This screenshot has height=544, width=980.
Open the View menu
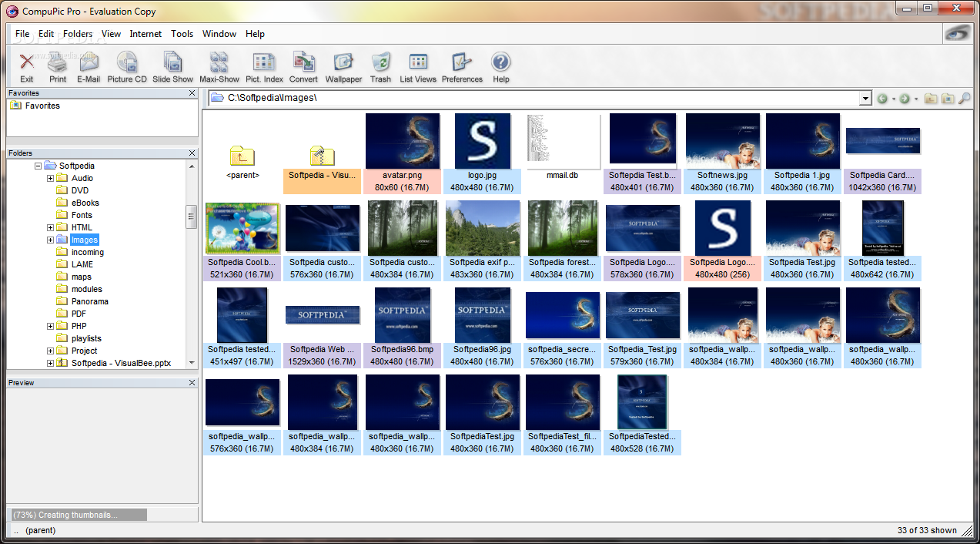(111, 34)
